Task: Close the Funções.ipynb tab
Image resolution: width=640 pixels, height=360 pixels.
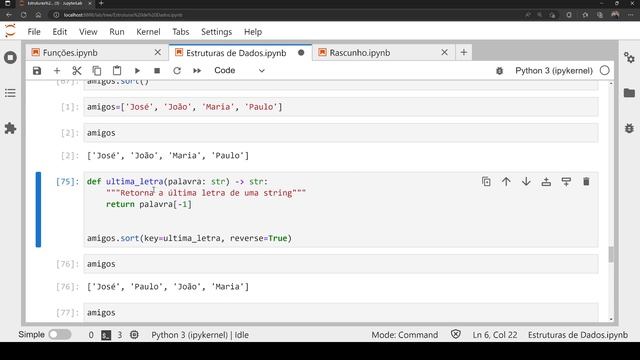Action: 158,52
